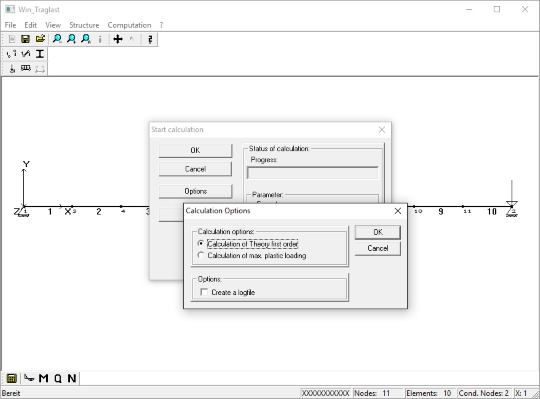Click the Progress bar in Start calculation

pyautogui.click(x=313, y=173)
